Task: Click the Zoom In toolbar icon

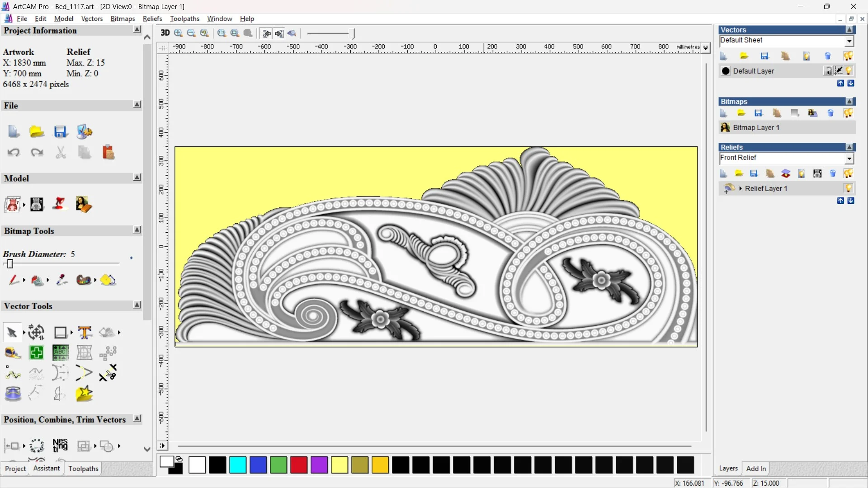Action: point(178,33)
